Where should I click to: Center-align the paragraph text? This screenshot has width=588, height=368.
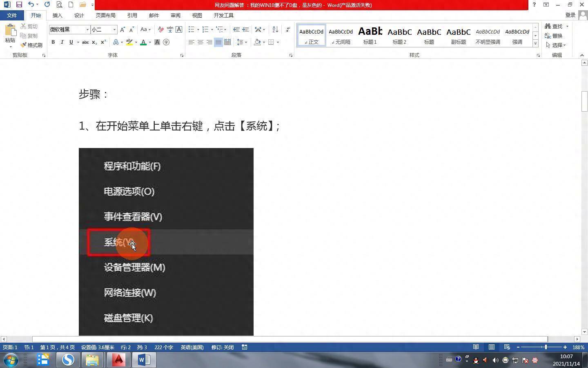[x=200, y=42]
